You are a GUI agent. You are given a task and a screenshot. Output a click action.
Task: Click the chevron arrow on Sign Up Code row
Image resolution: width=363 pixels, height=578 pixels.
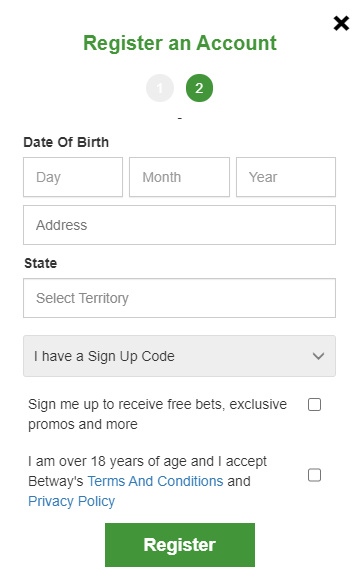tap(318, 356)
